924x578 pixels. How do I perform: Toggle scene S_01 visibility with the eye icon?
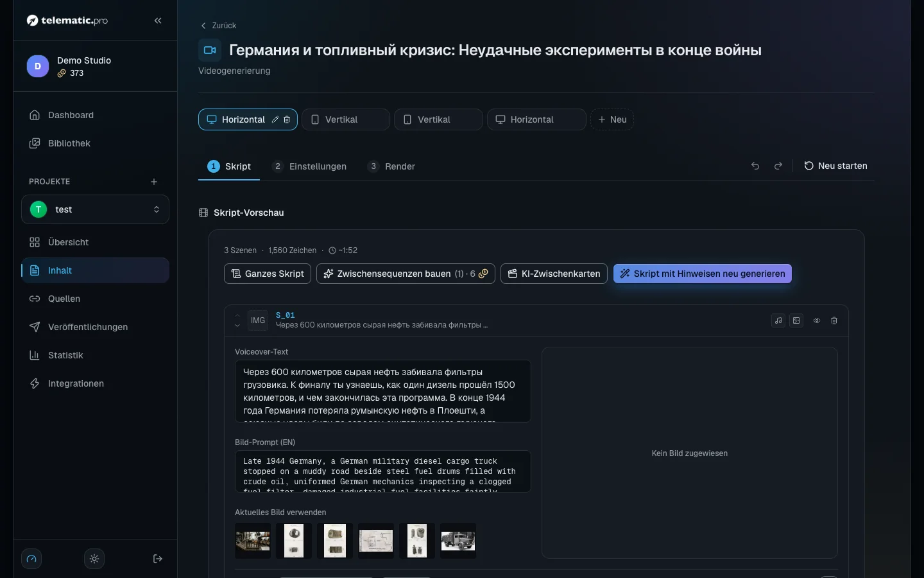817,320
